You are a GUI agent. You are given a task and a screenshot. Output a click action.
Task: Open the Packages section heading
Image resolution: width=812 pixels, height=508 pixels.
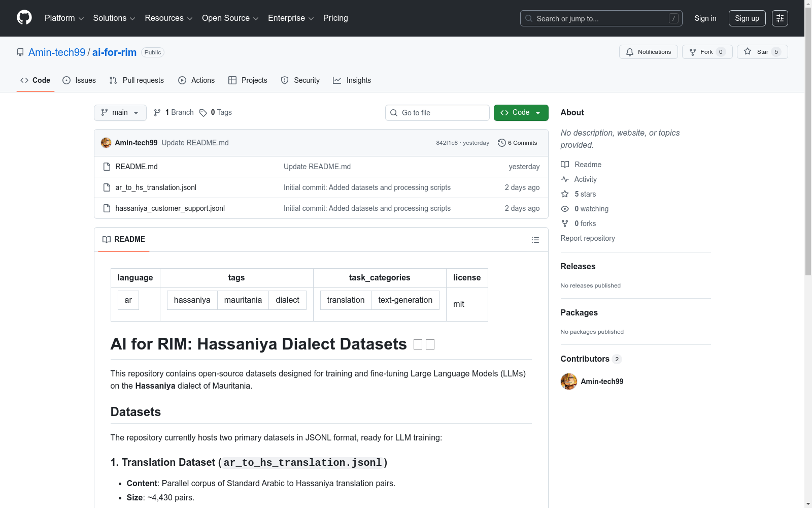[579, 312]
